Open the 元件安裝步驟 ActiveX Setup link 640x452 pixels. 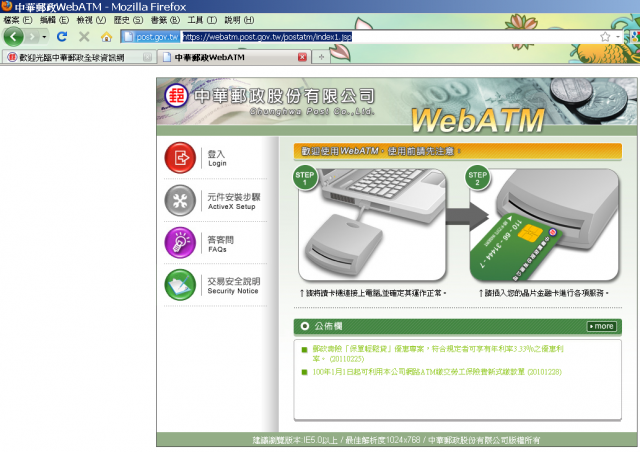tap(234, 201)
